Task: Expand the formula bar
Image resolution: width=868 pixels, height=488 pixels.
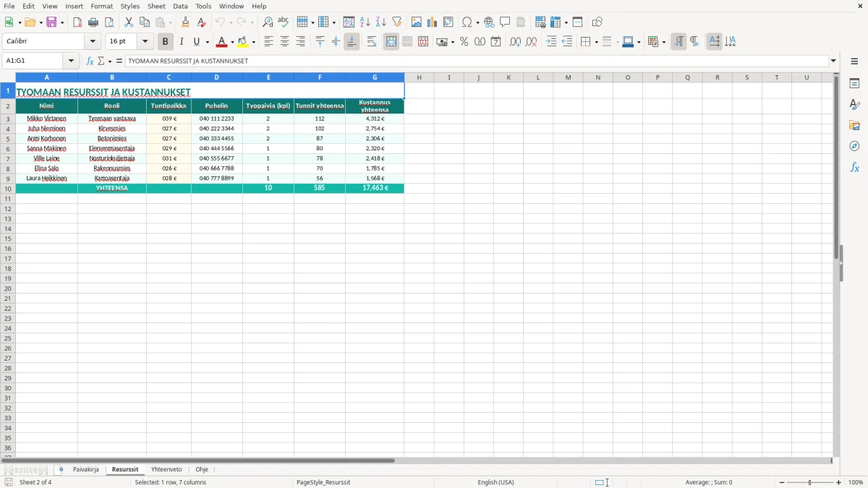Action: [833, 61]
